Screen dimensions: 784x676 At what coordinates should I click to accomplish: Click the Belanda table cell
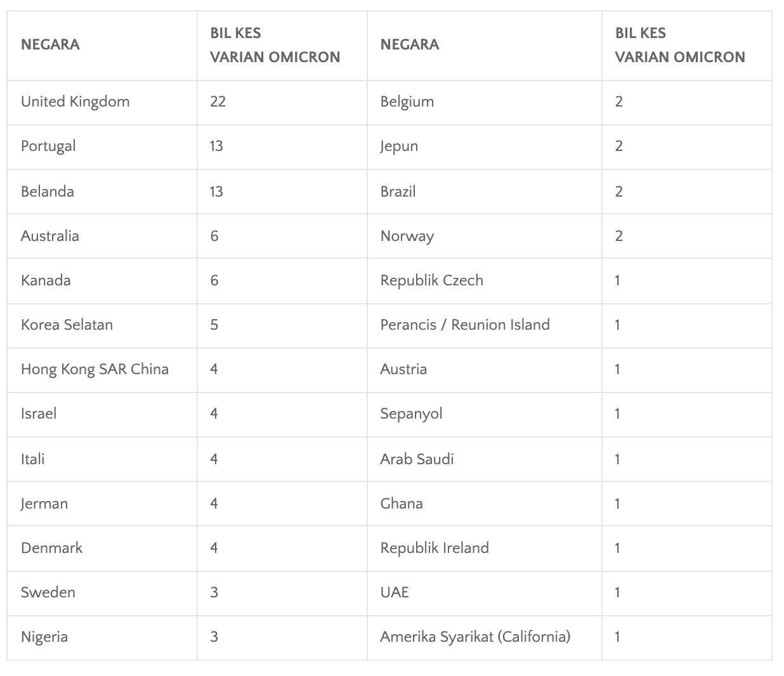click(x=48, y=192)
